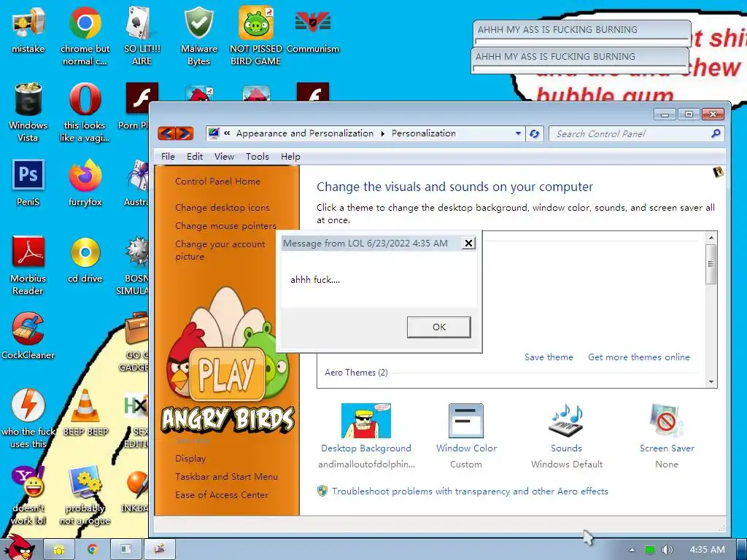
Task: Click the 'Aero Themes (2)' group header
Action: pos(356,373)
